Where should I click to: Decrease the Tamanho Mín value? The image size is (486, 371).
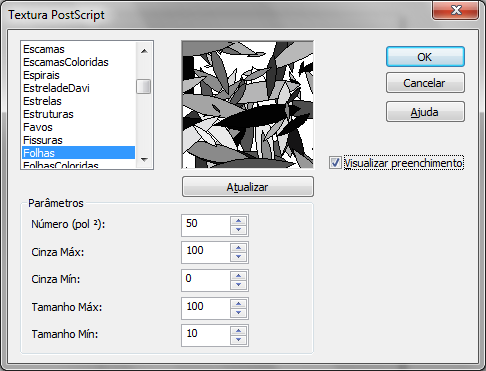[x=239, y=340]
